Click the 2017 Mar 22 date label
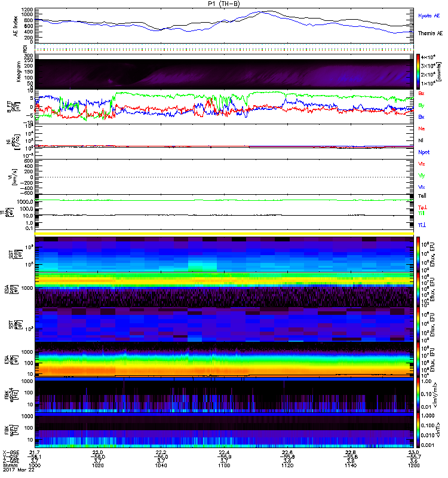The height and width of the screenshot is (478, 448). (19, 470)
